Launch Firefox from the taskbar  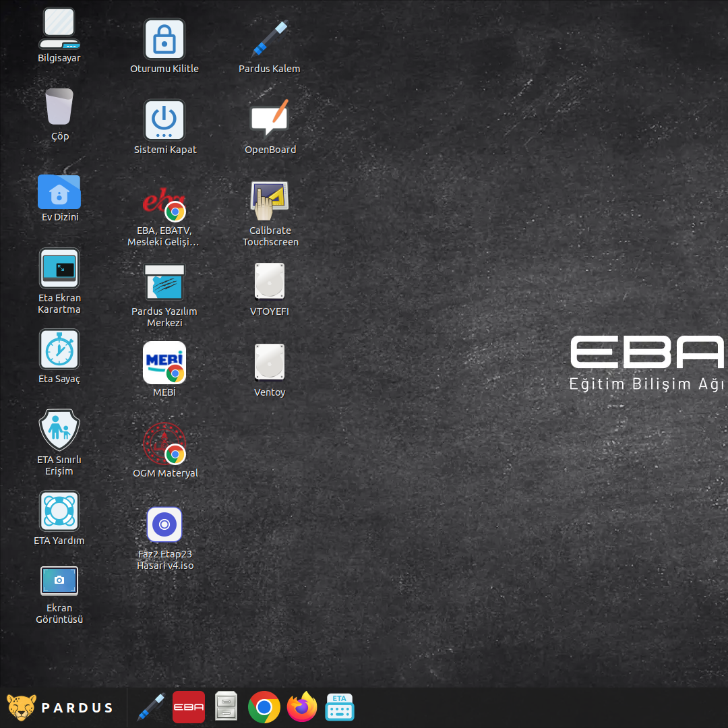point(301,708)
